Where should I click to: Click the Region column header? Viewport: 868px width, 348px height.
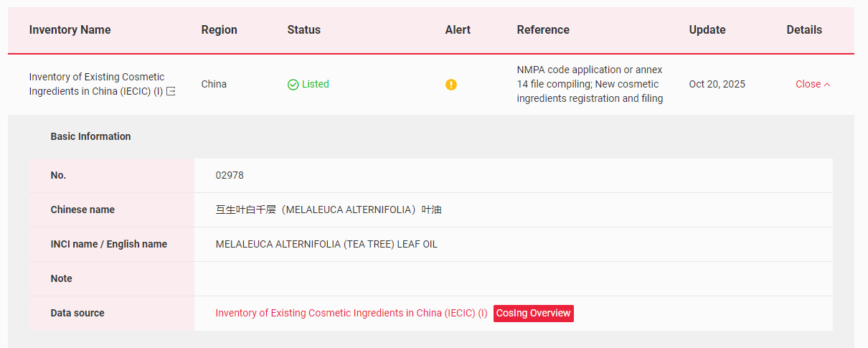pyautogui.click(x=219, y=30)
